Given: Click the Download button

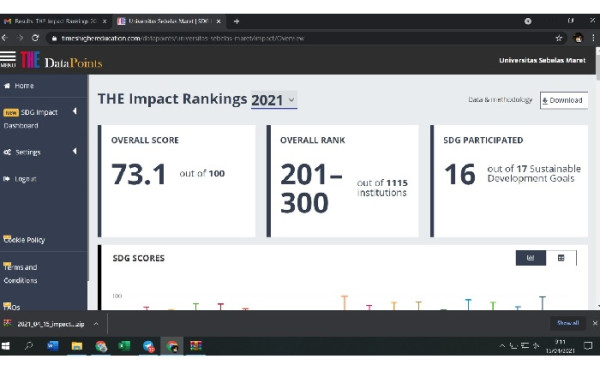Looking at the screenshot, I should (x=564, y=100).
